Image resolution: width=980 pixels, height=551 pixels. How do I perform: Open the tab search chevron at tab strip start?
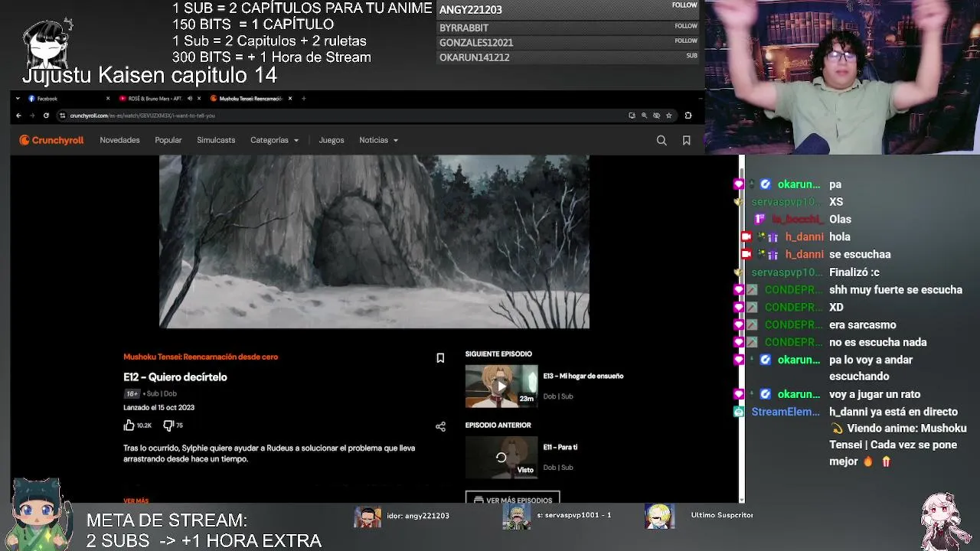[x=18, y=99]
